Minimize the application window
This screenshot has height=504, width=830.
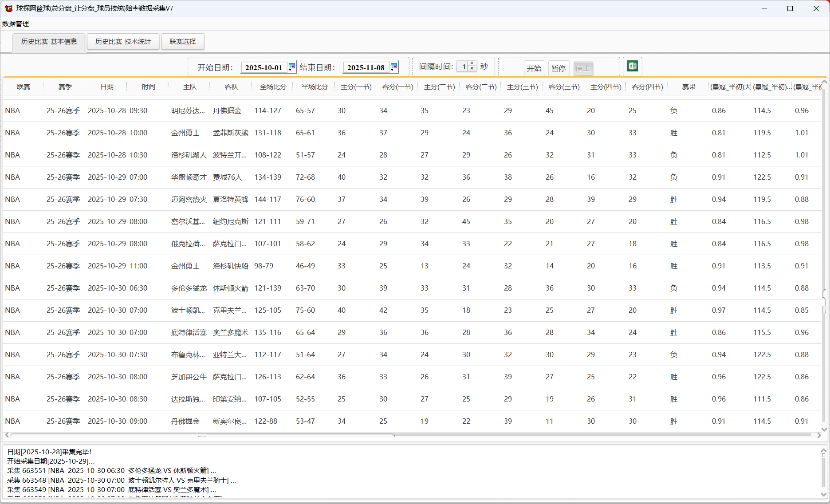coord(764,8)
